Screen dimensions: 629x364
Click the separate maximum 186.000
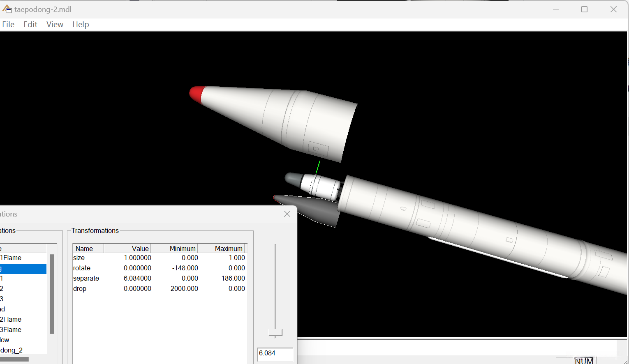point(233,279)
